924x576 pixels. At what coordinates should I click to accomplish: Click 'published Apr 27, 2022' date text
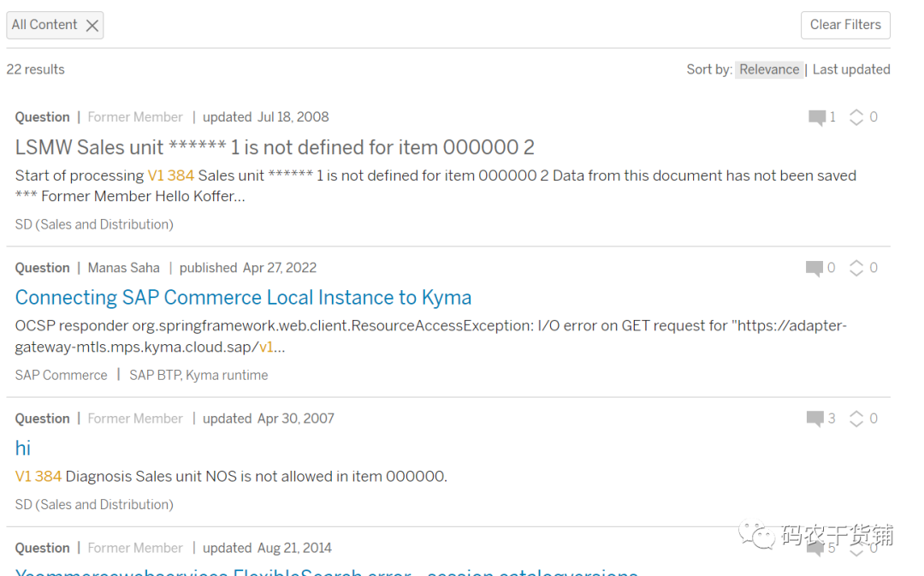coord(248,268)
